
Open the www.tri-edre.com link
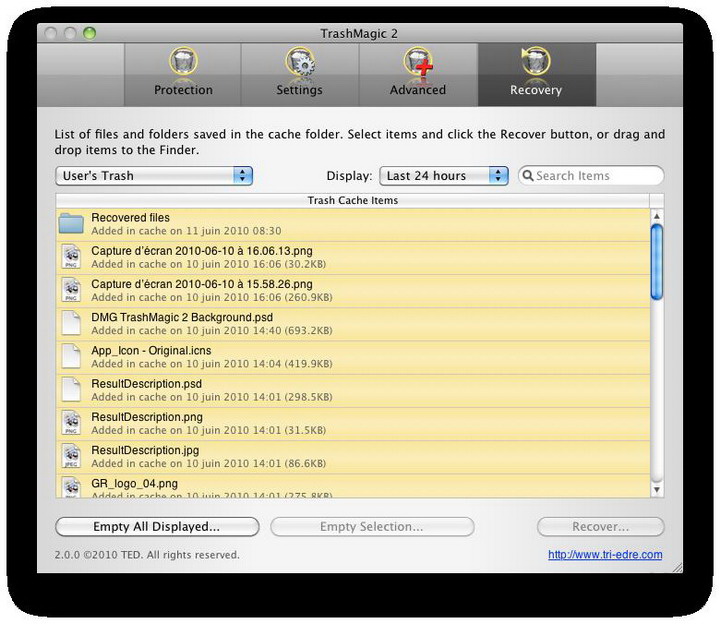pyautogui.click(x=605, y=555)
